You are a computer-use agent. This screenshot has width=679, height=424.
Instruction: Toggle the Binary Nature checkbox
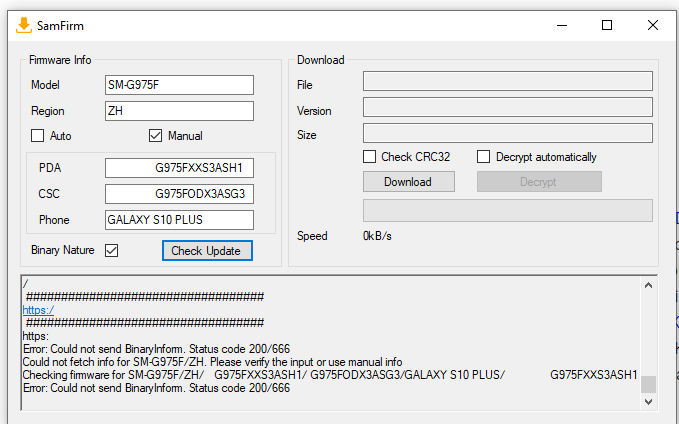(x=112, y=250)
